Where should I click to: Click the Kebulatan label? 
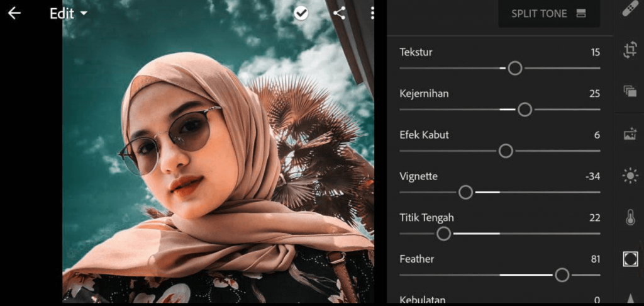coord(422,300)
